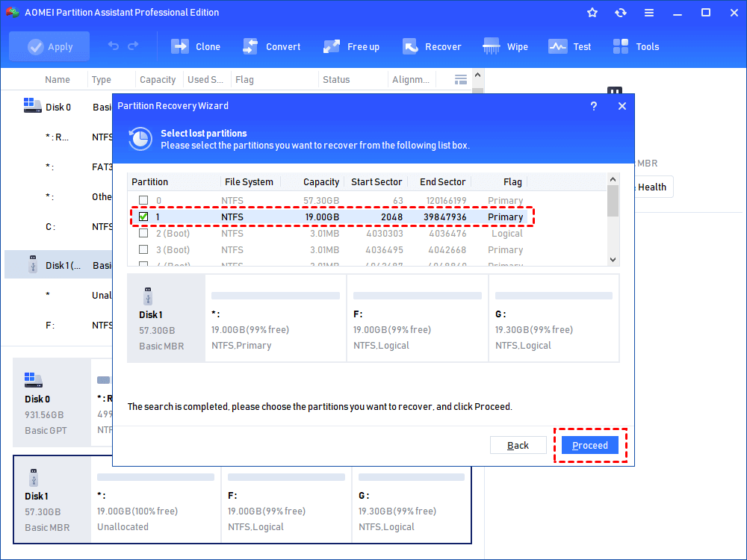747x560 pixels.
Task: Select the *: NTFS,Primary partition block in wizard
Action: [276, 318]
